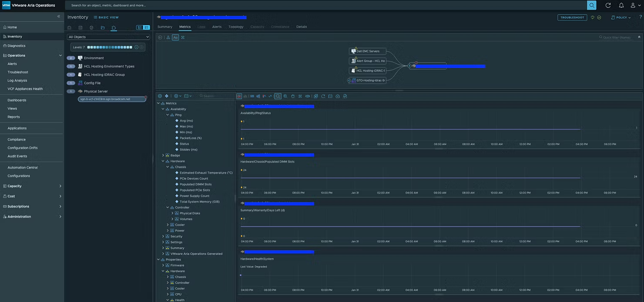Click the notifications bell icon

tap(621, 5)
